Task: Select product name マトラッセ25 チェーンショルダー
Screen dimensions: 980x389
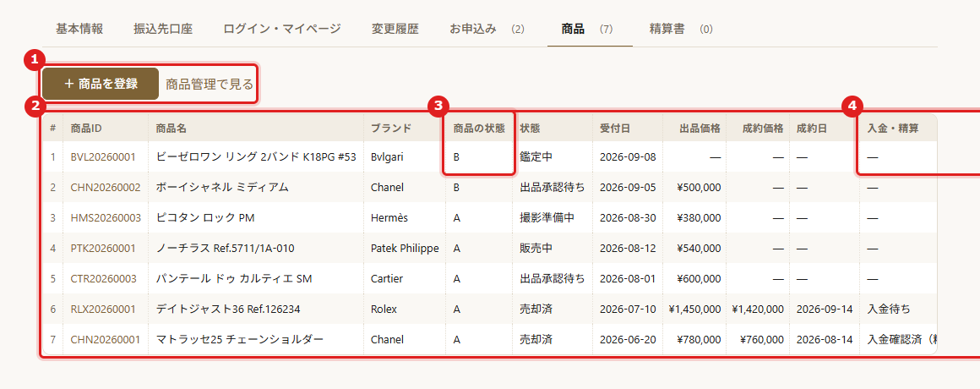Action: 240,340
